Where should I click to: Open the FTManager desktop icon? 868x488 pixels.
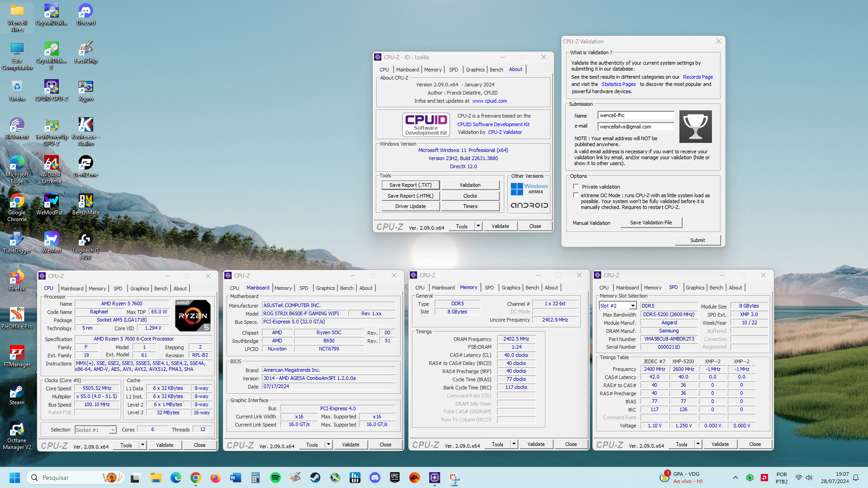coord(17,356)
